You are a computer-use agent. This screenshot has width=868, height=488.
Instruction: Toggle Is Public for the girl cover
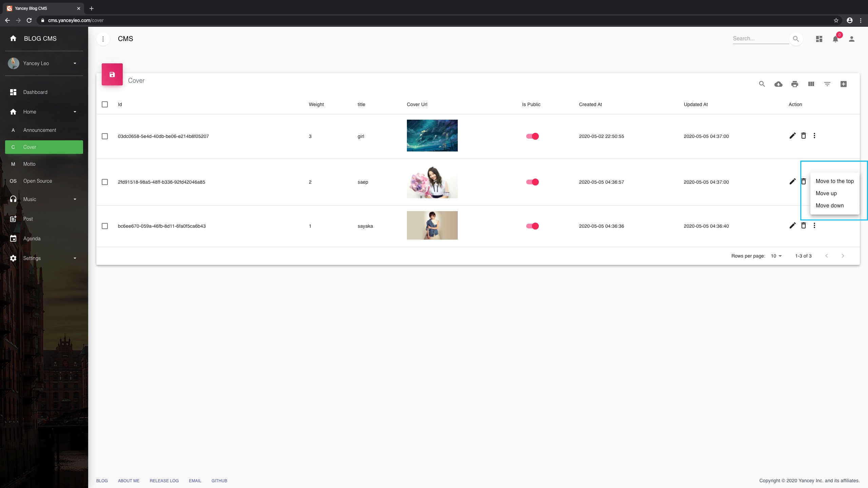532,136
